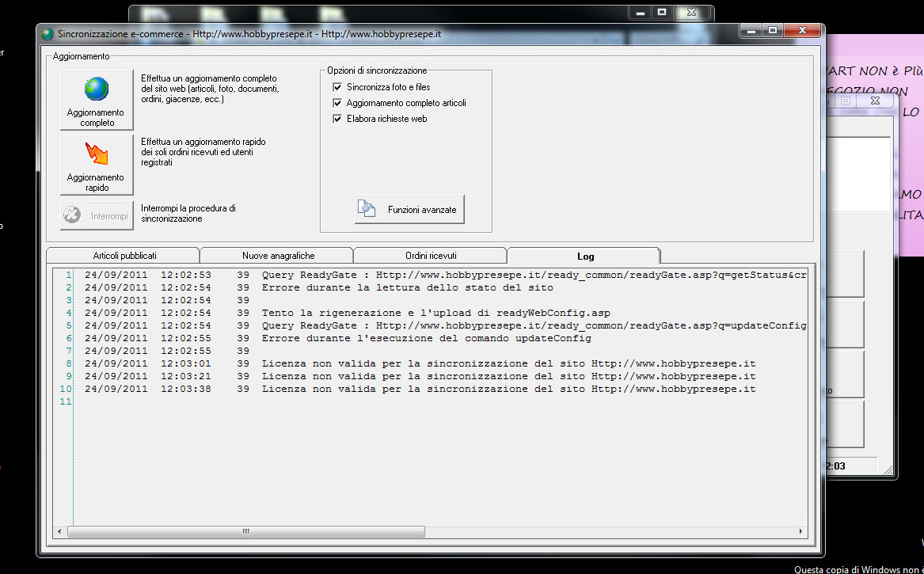Click log line 'Errore durante l'esecuzione del comando updateConfig'
The image size is (924, 574).
coord(427,338)
